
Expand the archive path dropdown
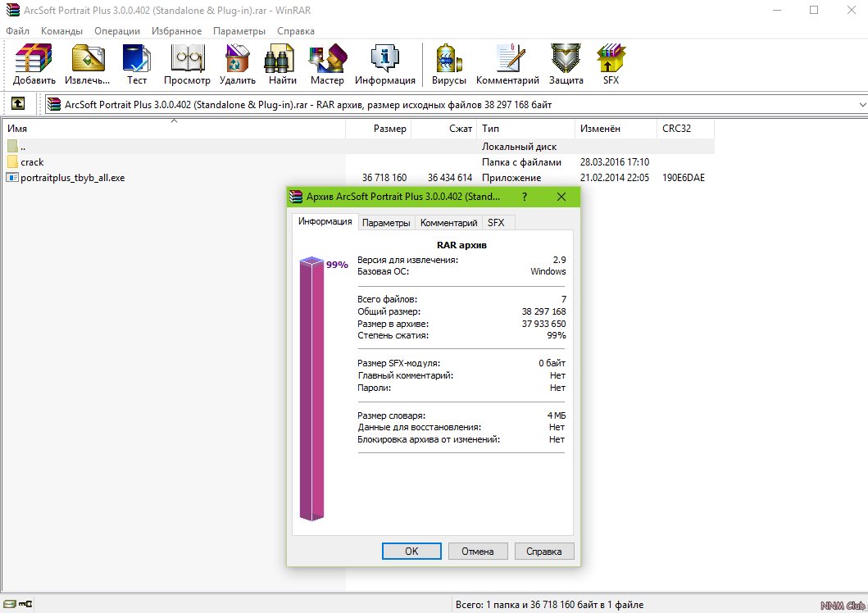click(861, 105)
